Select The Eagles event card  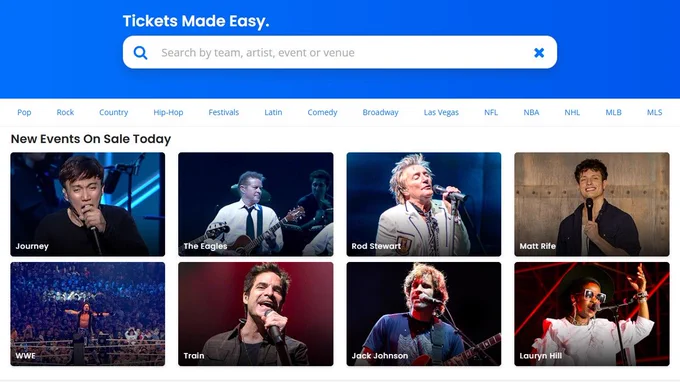coord(256,204)
